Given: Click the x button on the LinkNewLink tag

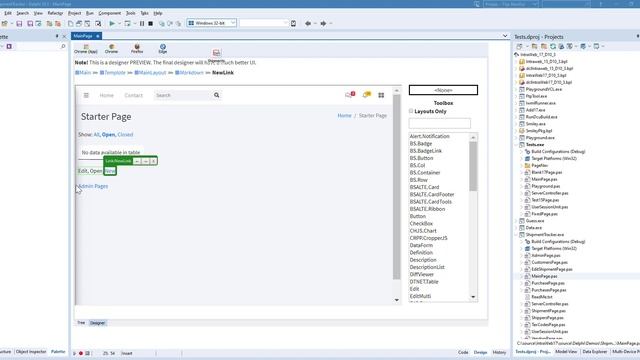Looking at the screenshot, I should coord(153,161).
